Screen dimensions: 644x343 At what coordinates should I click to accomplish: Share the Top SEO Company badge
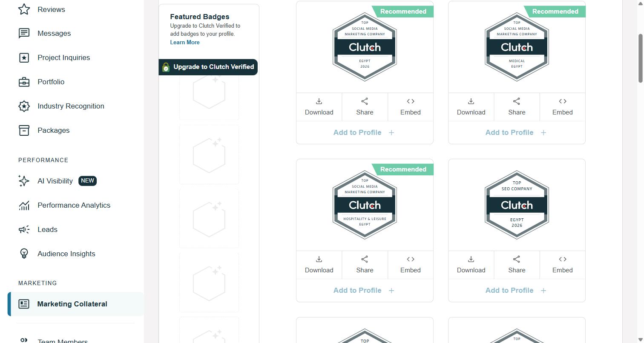click(517, 265)
